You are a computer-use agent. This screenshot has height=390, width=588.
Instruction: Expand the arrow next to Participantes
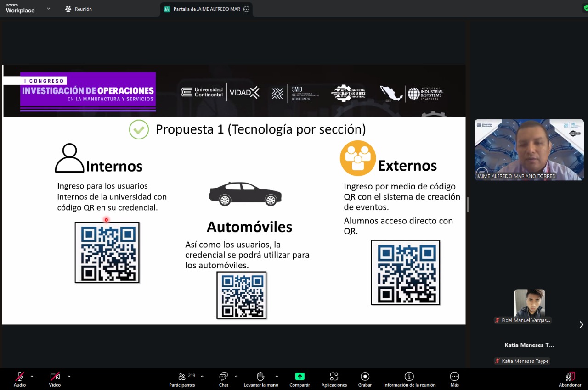202,377
